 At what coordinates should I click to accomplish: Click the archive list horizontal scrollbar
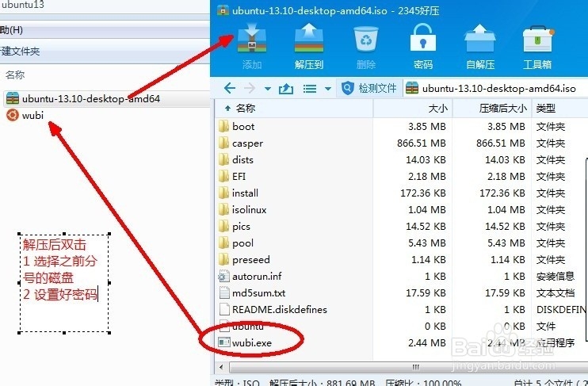pyautogui.click(x=408, y=367)
